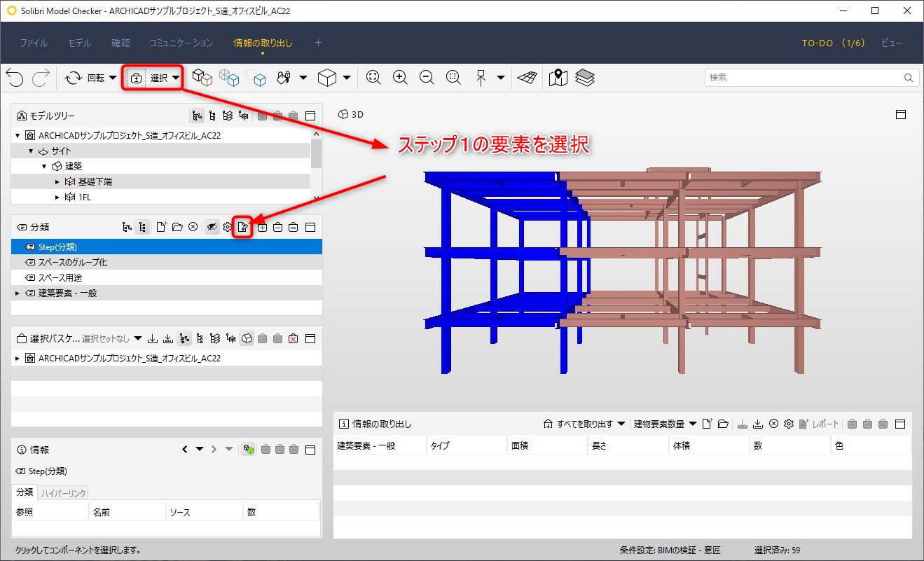Open the ファイル menu tab
The width and height of the screenshot is (924, 561).
(34, 43)
